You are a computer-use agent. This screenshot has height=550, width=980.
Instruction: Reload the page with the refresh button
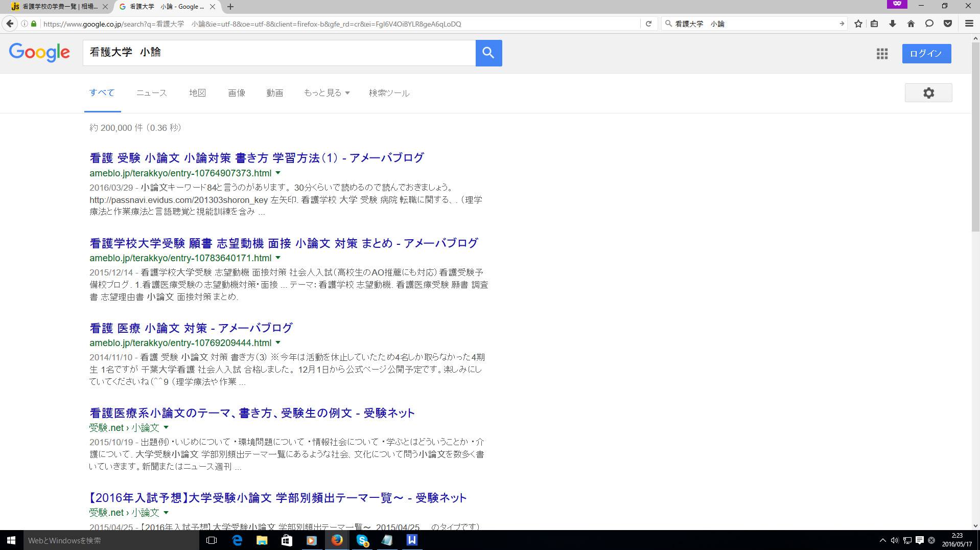coord(648,24)
